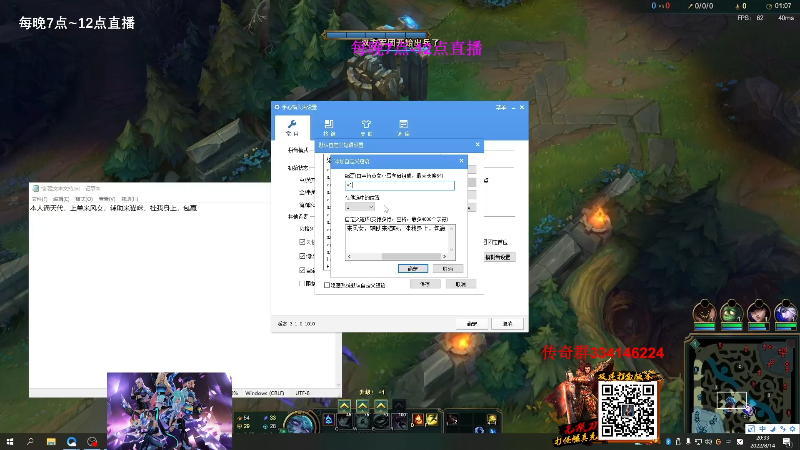Click the champion portrait in game HUD
Viewport: 800px width, 450px height.
[299, 422]
